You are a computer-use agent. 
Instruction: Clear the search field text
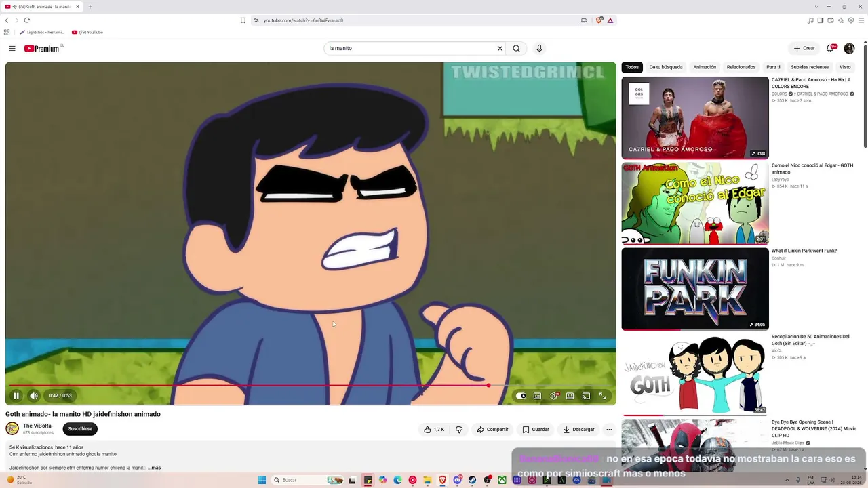[500, 49]
